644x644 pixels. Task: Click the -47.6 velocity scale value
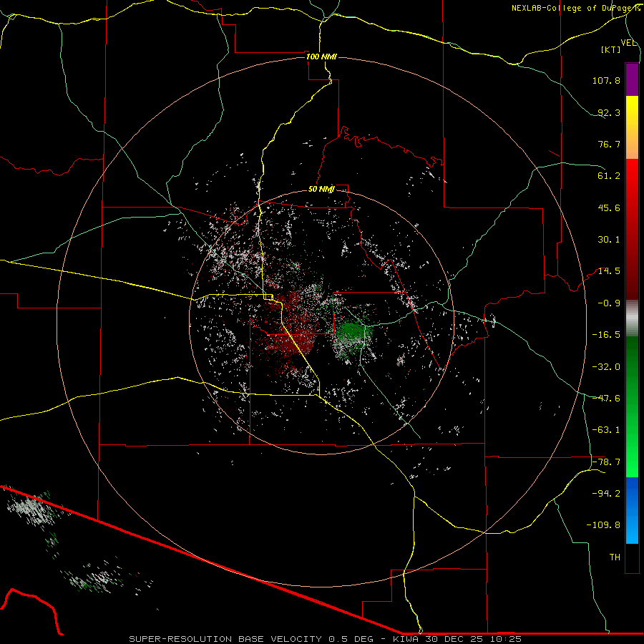(606, 399)
